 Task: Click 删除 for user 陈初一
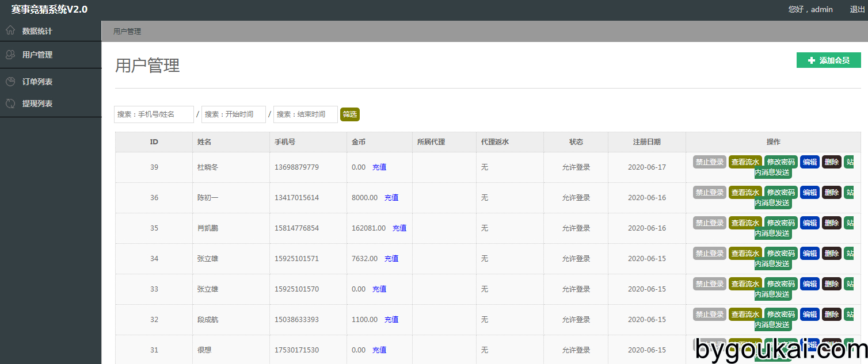click(x=832, y=193)
